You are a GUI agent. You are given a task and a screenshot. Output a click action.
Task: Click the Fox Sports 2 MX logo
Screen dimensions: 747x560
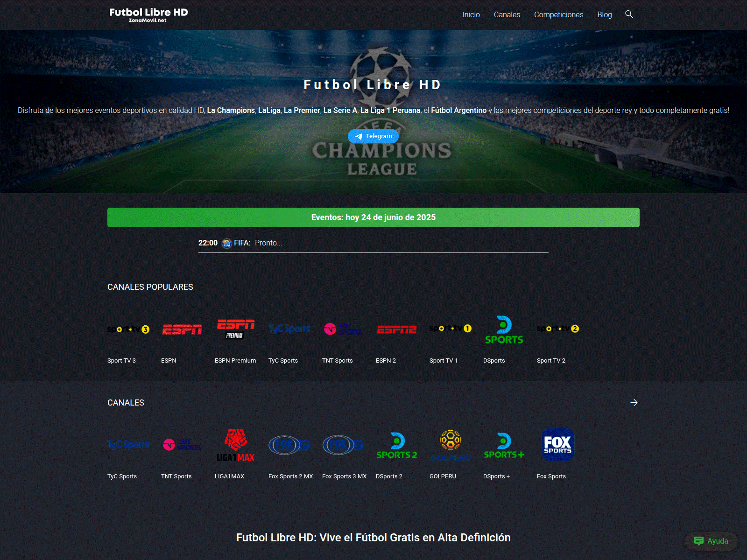tap(289, 445)
